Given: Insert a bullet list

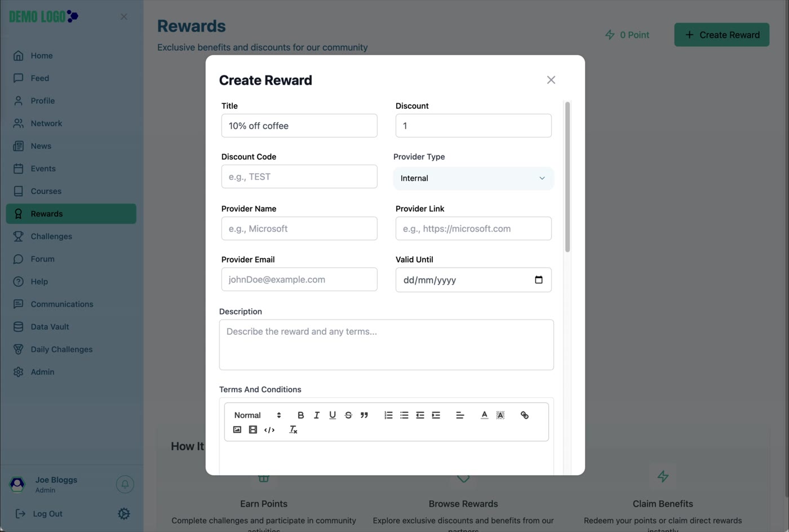Looking at the screenshot, I should [x=404, y=415].
